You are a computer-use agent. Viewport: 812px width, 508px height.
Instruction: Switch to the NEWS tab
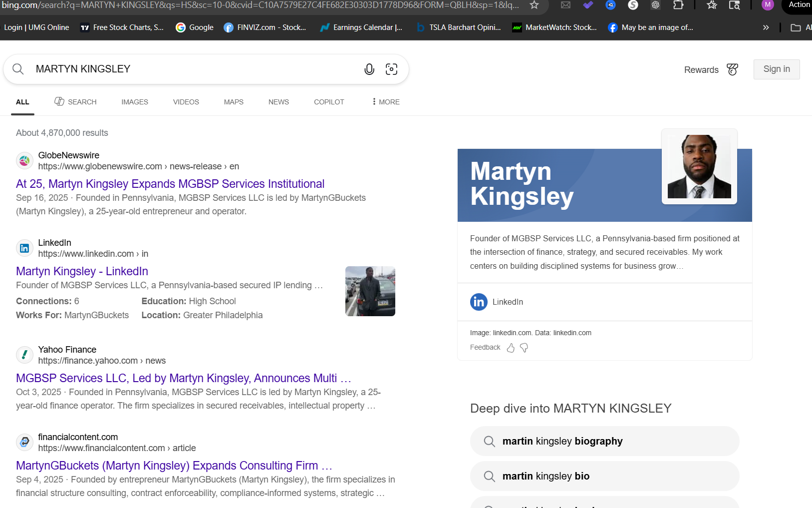[278, 102]
